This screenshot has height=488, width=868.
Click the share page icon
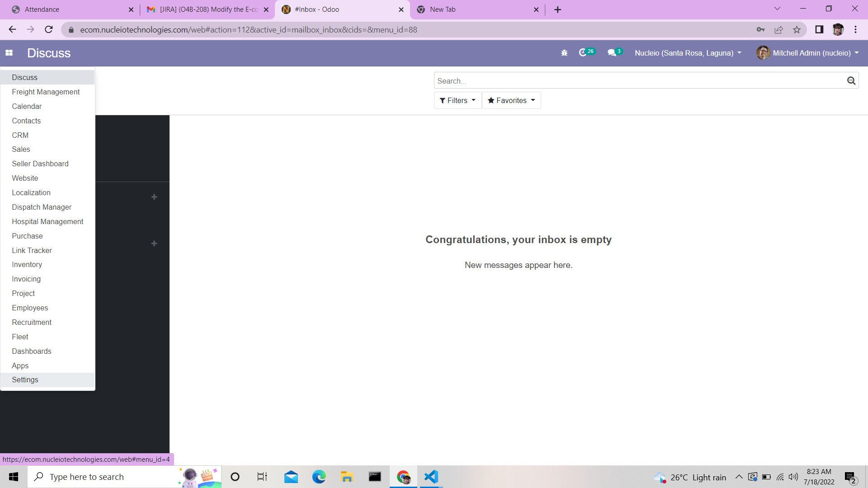[778, 30]
